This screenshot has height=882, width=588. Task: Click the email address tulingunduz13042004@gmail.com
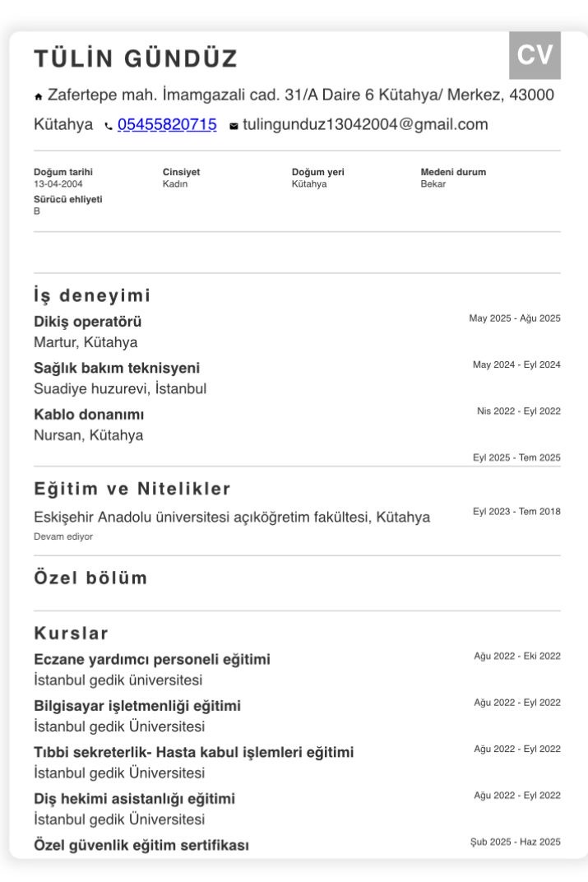[365, 124]
